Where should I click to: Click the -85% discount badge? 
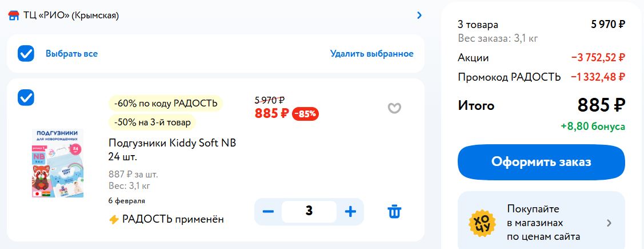point(306,114)
